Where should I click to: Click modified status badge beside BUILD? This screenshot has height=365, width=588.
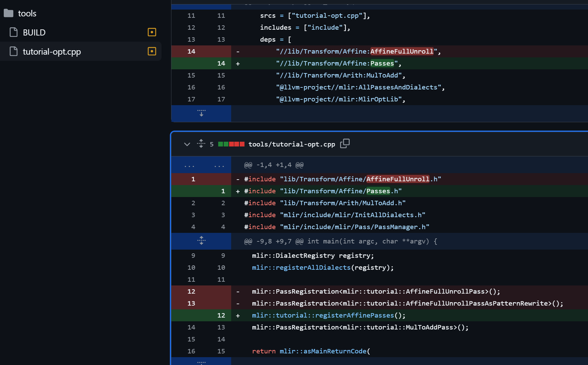tap(152, 32)
